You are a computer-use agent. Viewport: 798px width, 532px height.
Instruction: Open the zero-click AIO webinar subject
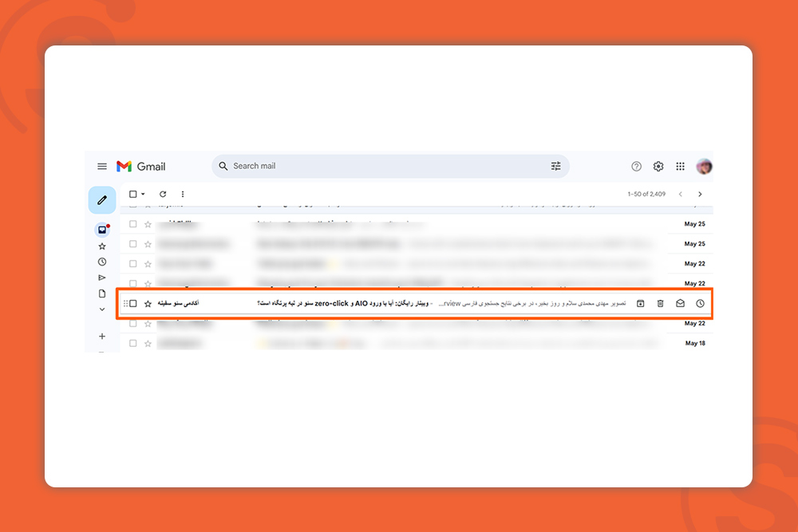click(343, 303)
